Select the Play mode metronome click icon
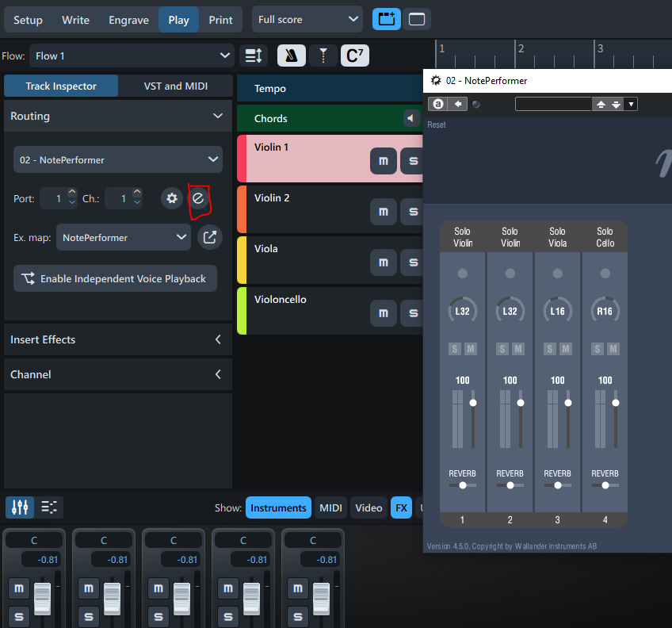The height and width of the screenshot is (628, 672). pyautogui.click(x=289, y=56)
